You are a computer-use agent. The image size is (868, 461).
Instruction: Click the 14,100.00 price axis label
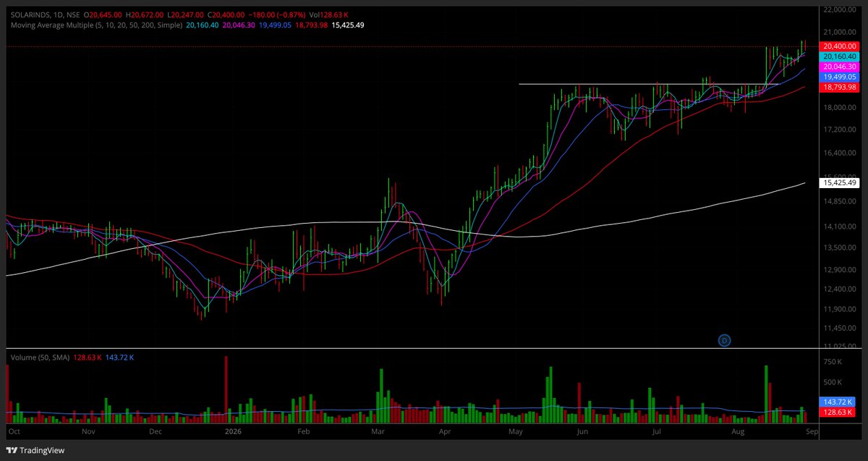point(841,227)
